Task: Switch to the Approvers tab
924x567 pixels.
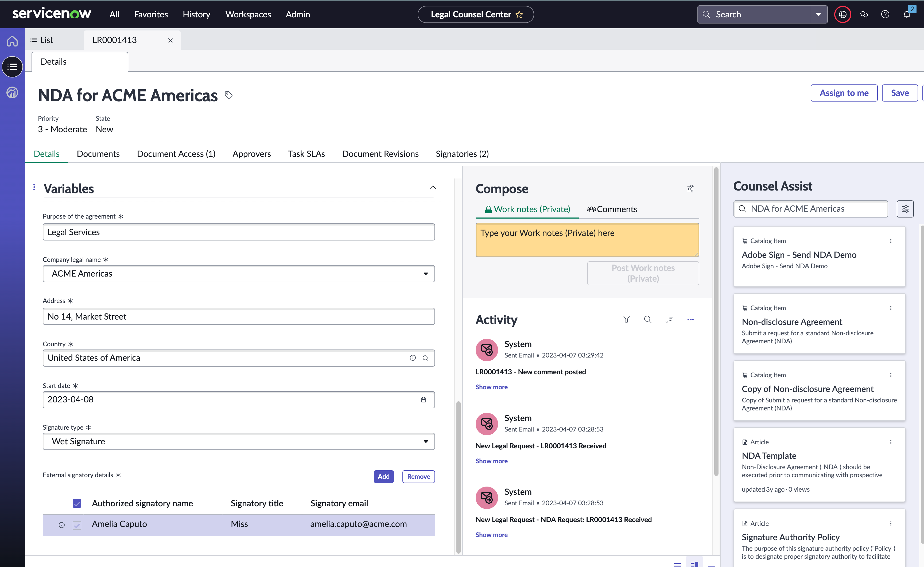Action: tap(252, 154)
